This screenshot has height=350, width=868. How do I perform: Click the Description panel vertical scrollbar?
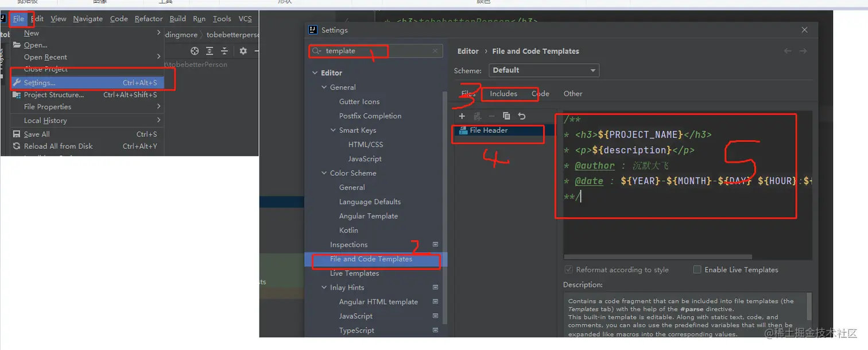pos(809,306)
